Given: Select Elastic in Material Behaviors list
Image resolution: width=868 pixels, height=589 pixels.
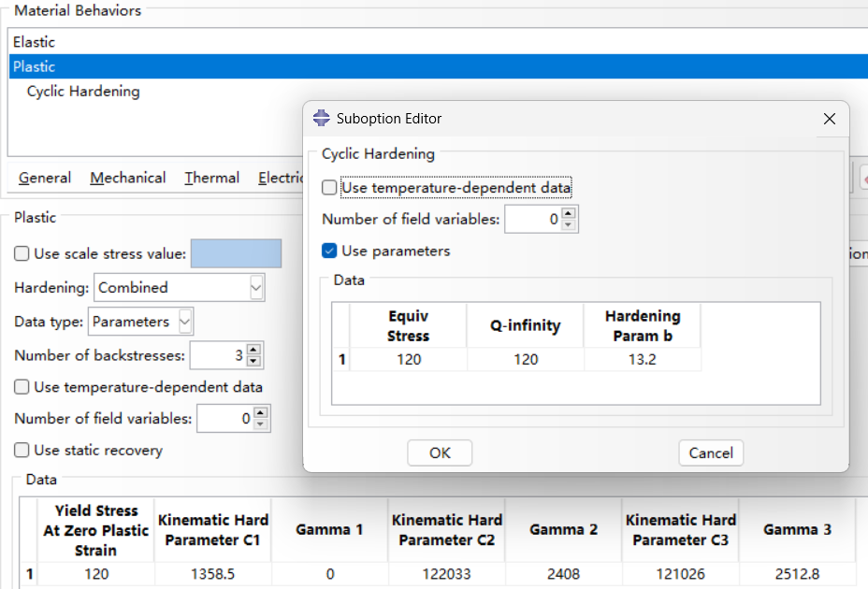Looking at the screenshot, I should (438, 42).
